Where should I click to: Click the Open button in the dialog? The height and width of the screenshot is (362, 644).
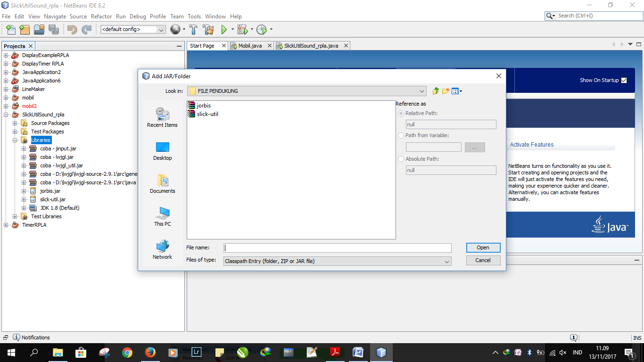click(483, 247)
